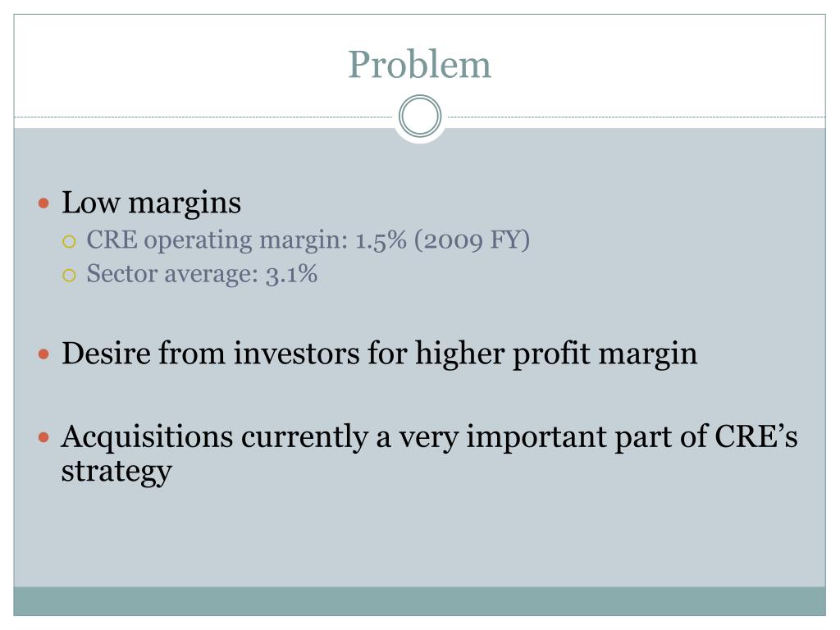
Task: Select the "Sector average: 3.1%" line
Action: 202,274
